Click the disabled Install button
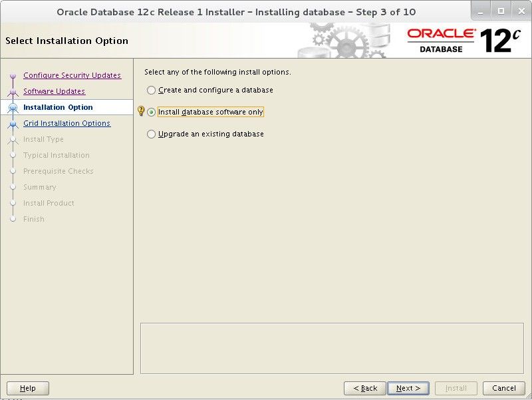532x400 pixels. 456,388
